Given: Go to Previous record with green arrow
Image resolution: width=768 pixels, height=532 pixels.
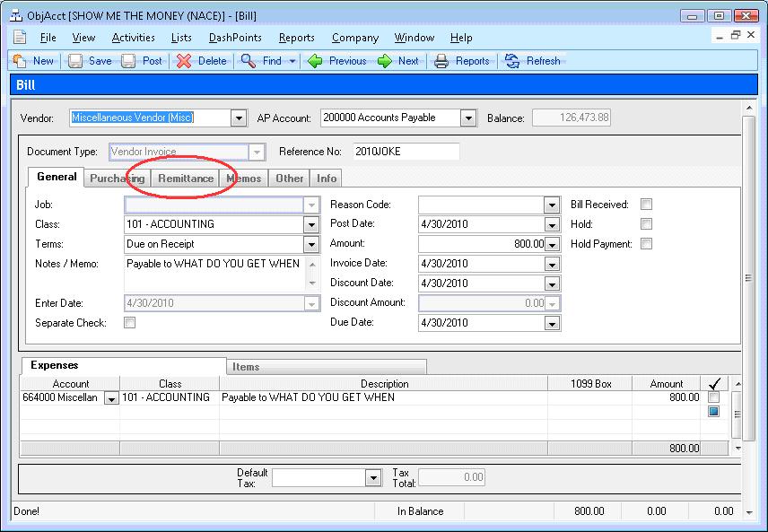Looking at the screenshot, I should pyautogui.click(x=315, y=61).
